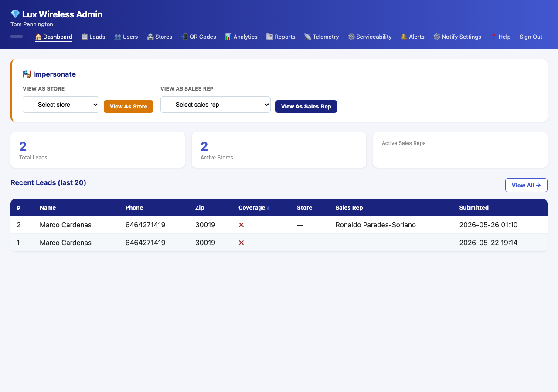Open the Users section
This screenshot has height=392, width=558.
coord(126,37)
